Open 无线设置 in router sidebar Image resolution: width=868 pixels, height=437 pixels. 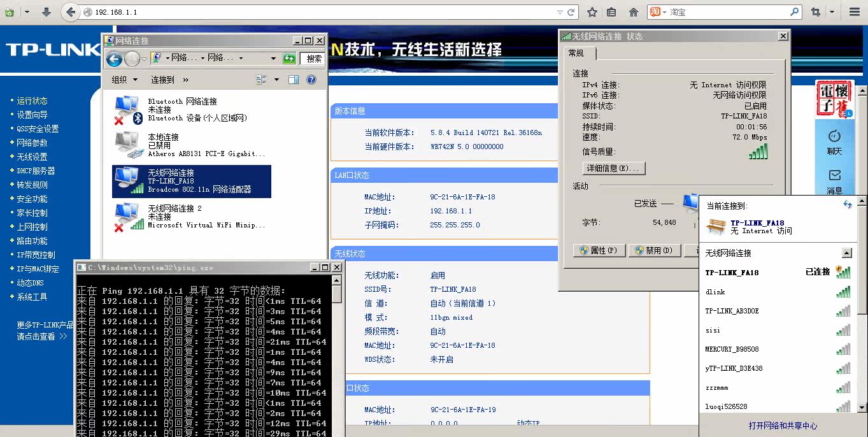click(x=32, y=157)
